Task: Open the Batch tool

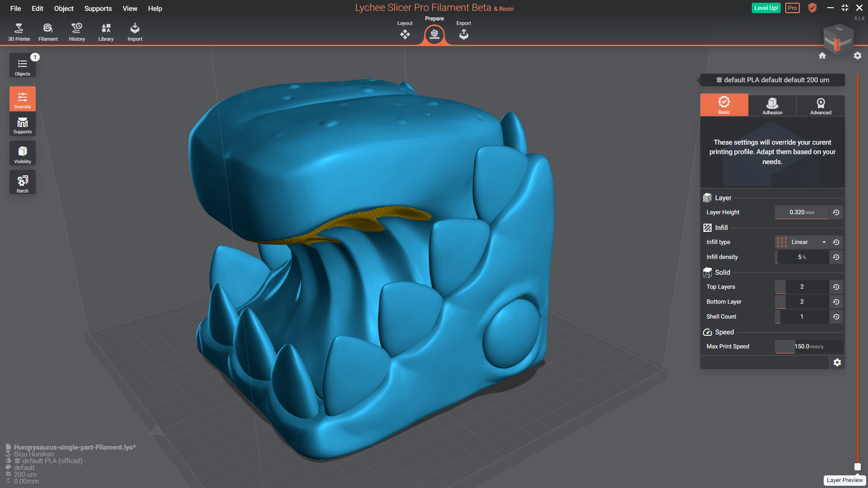Action: (23, 183)
